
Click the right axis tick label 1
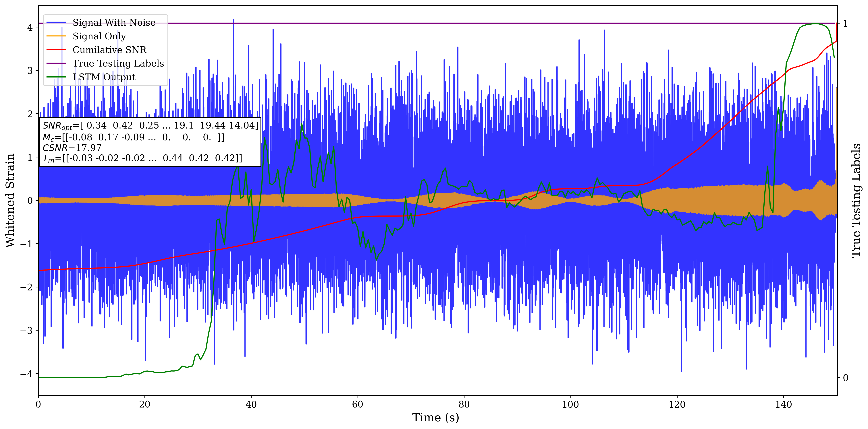pyautogui.click(x=845, y=24)
